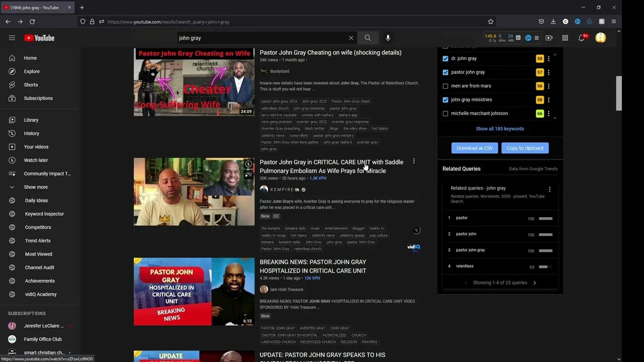Check the men are from mars keyword
This screenshot has width=644, height=362.
tap(445, 86)
